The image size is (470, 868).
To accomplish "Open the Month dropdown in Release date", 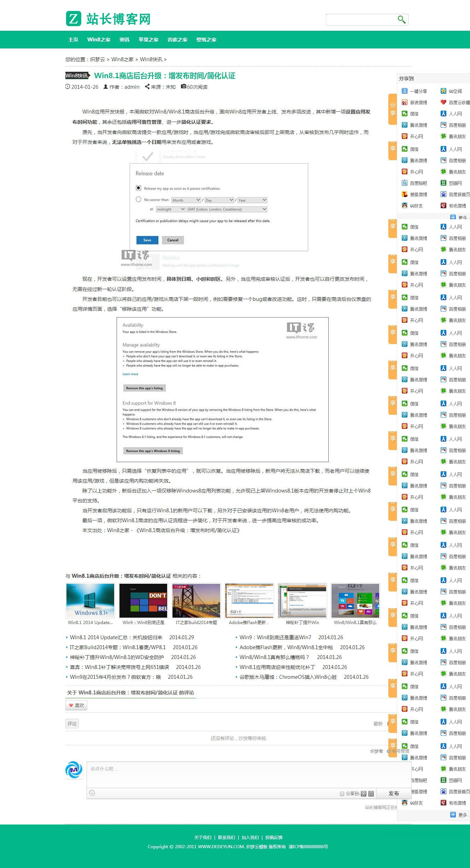I will (x=186, y=200).
